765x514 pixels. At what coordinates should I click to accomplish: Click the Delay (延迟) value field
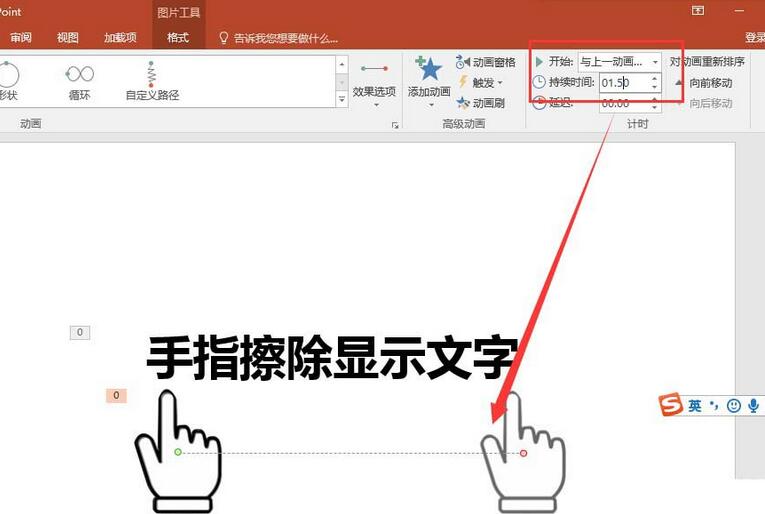click(624, 103)
